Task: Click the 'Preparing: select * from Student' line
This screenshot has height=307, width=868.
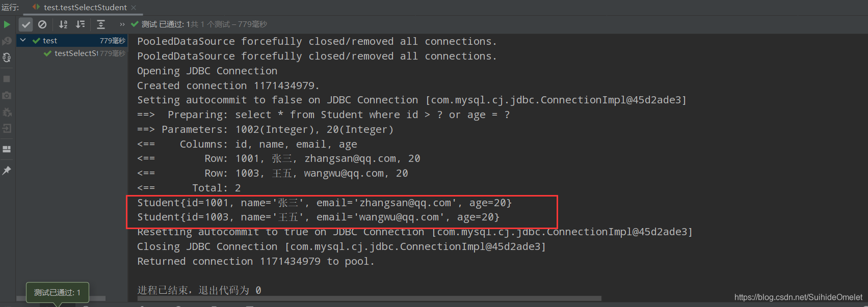Action: click(324, 115)
